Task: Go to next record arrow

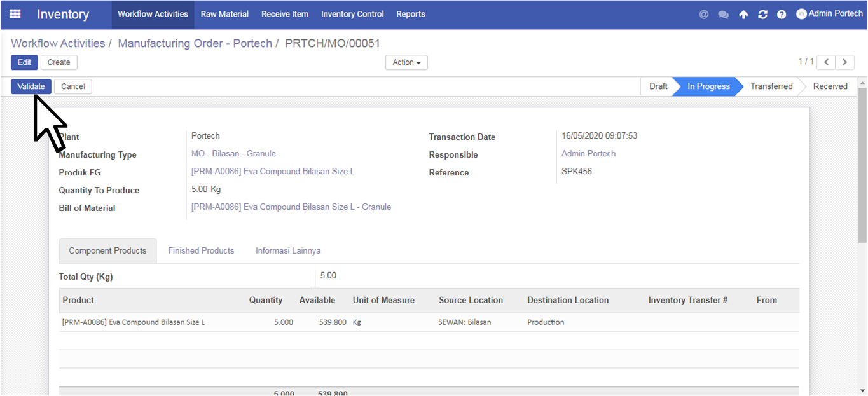Action: [844, 62]
